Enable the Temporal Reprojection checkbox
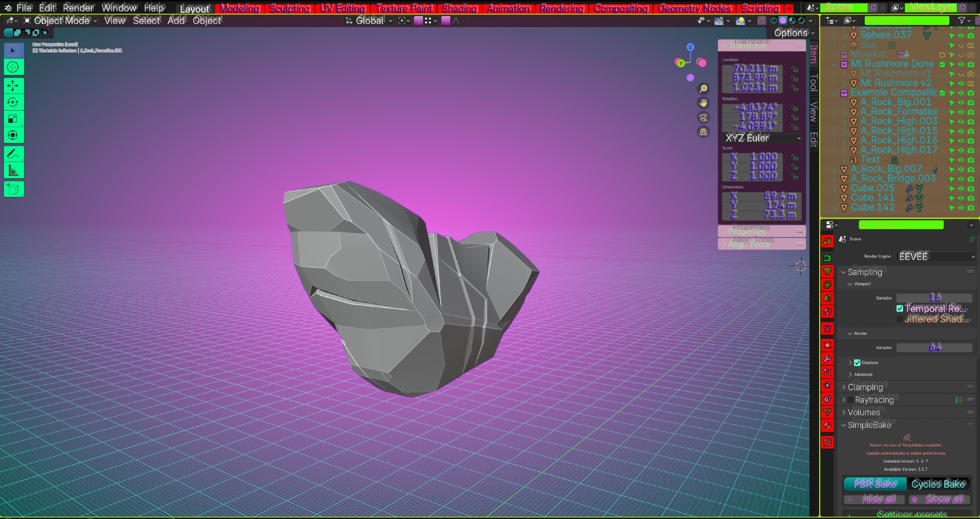 pyautogui.click(x=900, y=308)
